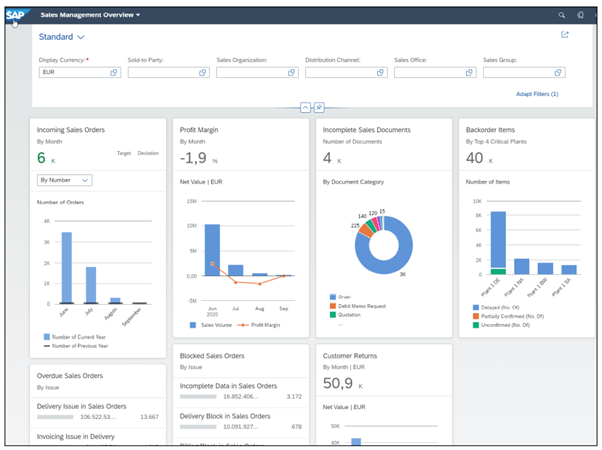Open value help icon in Sold-to Party
Viewport: 602px width, 450px height.
coord(202,73)
